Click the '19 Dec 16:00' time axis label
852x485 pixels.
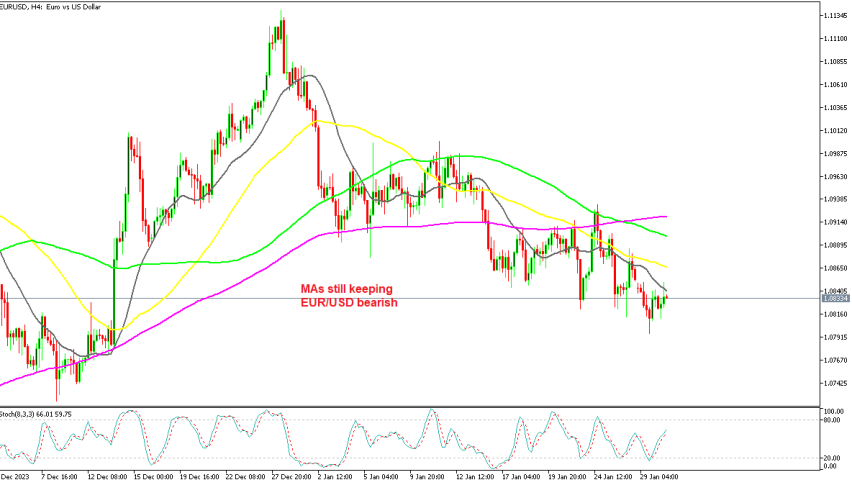pos(199,477)
